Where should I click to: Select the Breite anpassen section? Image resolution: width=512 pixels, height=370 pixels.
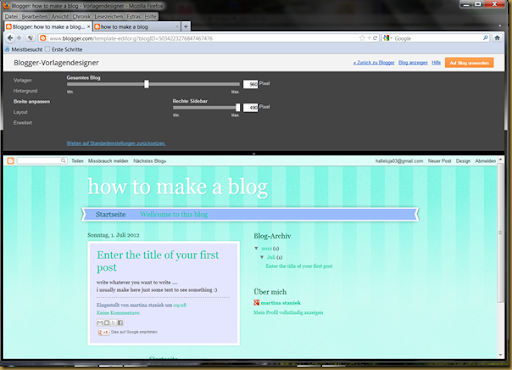(x=32, y=102)
